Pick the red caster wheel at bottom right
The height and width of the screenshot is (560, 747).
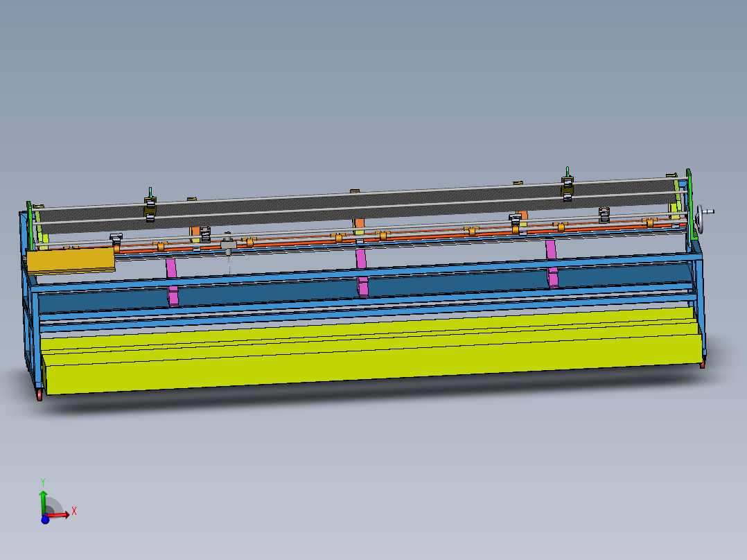(702, 365)
